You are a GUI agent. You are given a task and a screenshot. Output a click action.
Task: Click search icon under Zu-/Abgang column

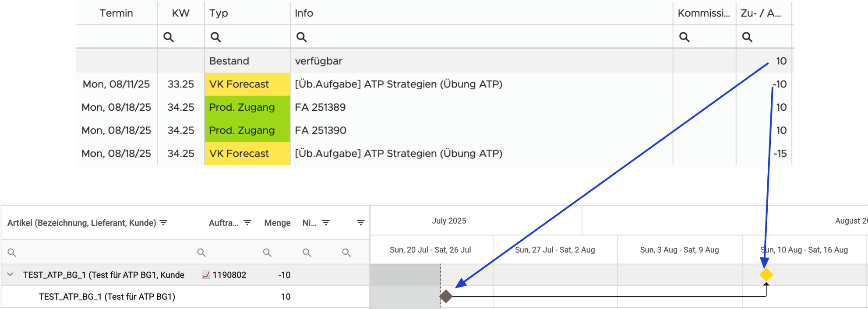pos(747,37)
